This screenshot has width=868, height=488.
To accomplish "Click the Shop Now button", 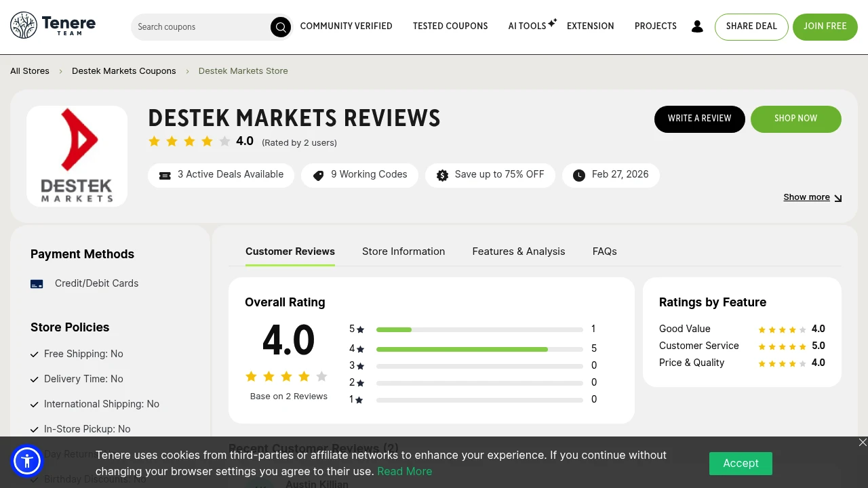I will [x=796, y=119].
